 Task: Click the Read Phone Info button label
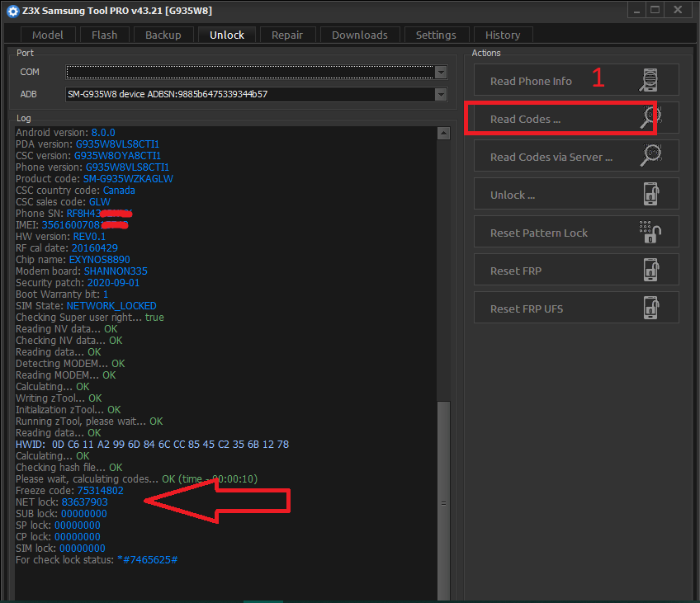click(531, 81)
